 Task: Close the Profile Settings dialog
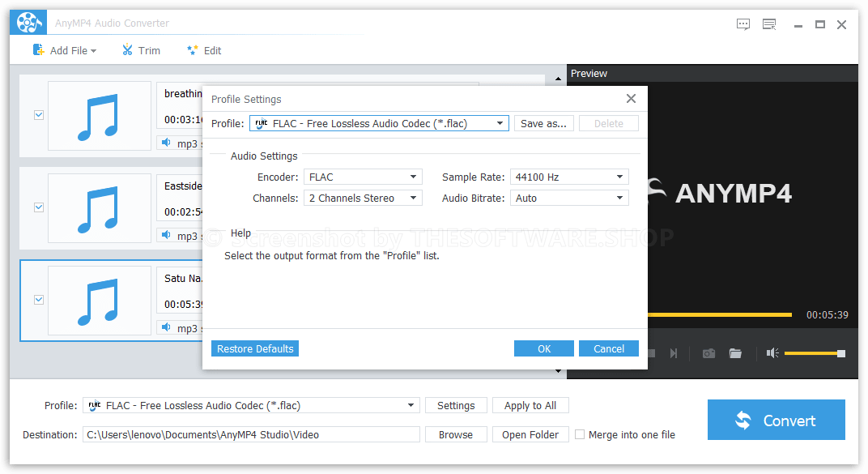coord(631,99)
